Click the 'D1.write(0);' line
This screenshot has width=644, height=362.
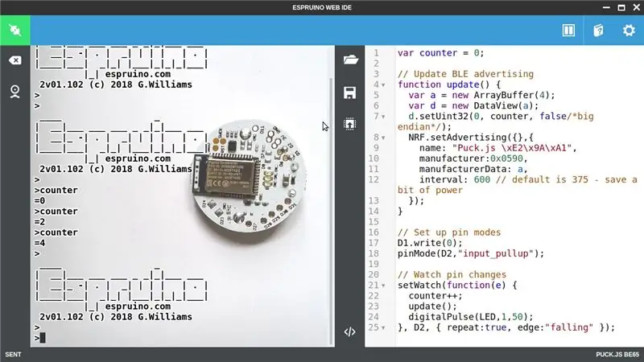430,243
